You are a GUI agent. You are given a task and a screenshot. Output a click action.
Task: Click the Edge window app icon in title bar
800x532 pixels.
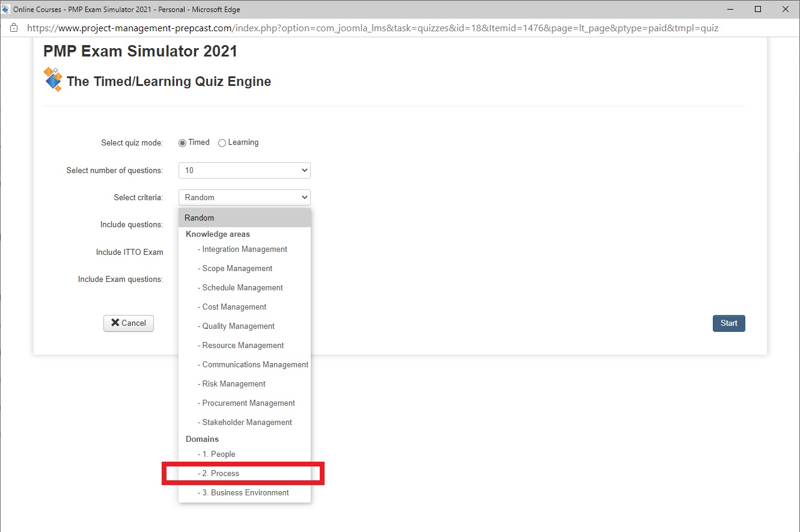point(6,9)
